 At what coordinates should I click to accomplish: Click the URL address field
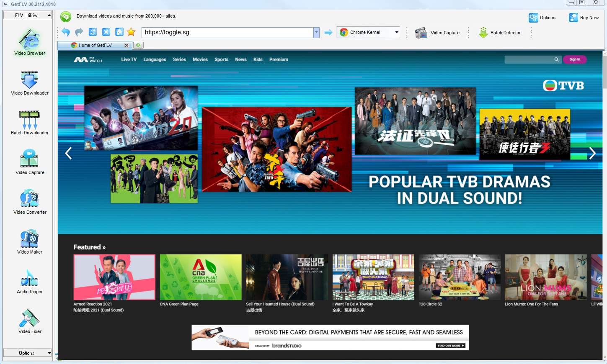point(227,32)
